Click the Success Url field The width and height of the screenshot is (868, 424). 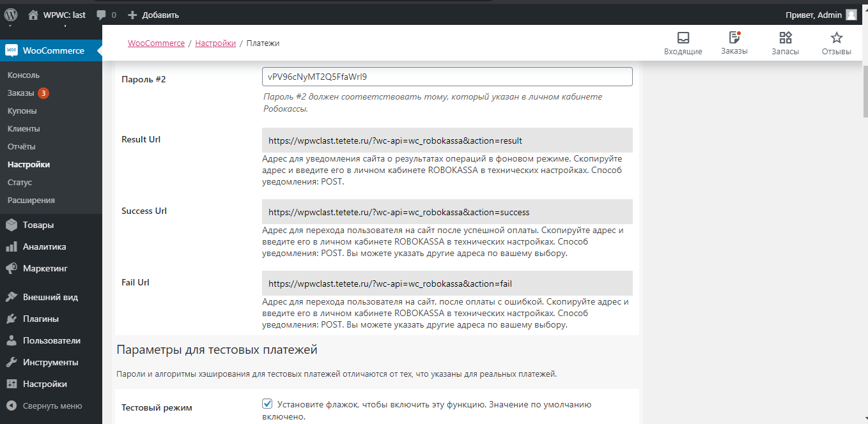[447, 211]
